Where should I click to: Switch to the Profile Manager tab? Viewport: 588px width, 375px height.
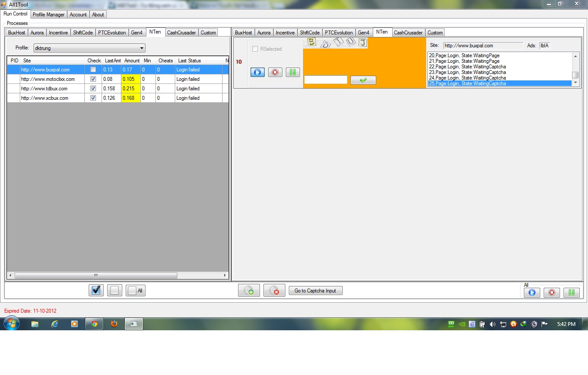(x=49, y=14)
